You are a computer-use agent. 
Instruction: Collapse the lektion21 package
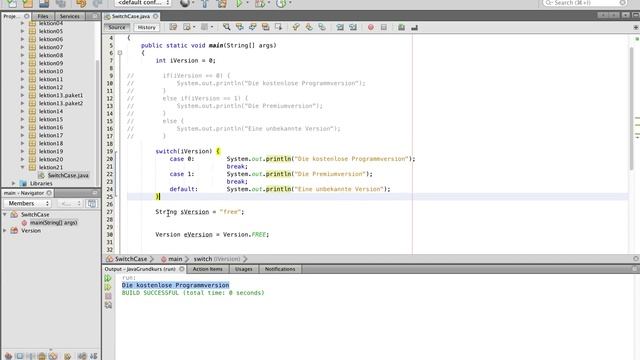(x=22, y=167)
